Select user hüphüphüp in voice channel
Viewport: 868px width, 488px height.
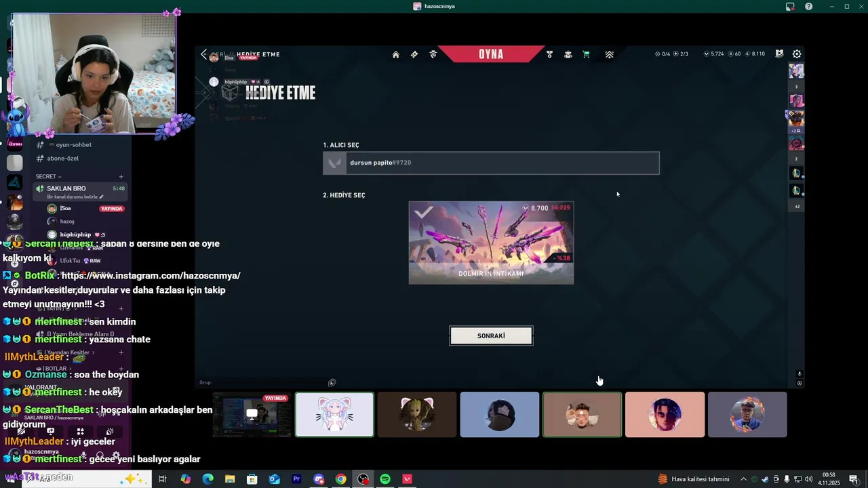75,235
